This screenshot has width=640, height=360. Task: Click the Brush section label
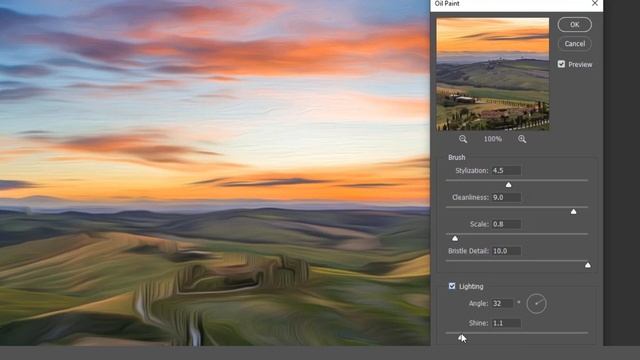(457, 157)
